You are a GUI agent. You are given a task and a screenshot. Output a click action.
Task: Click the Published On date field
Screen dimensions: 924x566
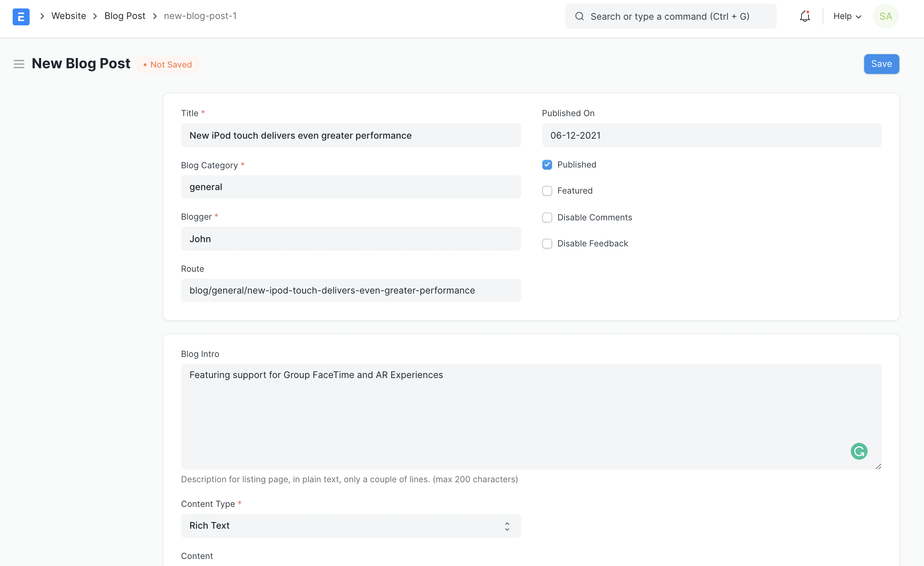pyautogui.click(x=711, y=135)
